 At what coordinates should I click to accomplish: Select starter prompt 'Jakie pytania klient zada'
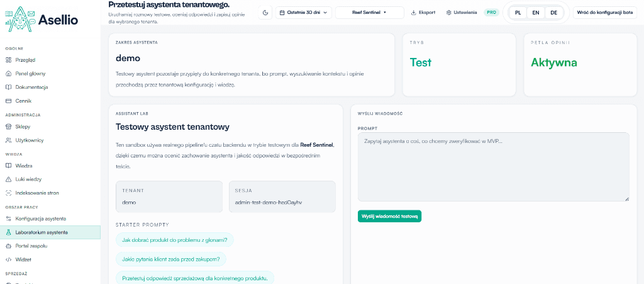(x=171, y=259)
